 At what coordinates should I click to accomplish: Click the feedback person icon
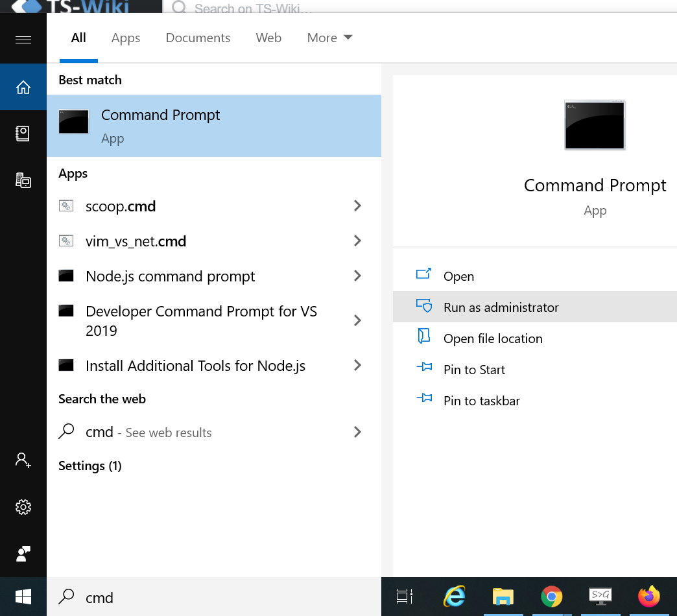[23, 554]
